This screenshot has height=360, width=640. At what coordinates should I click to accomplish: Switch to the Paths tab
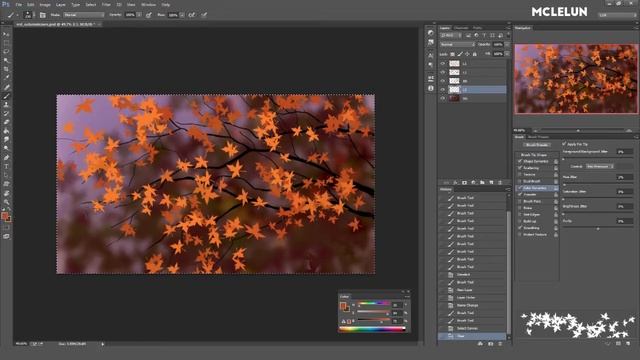pyautogui.click(x=478, y=28)
